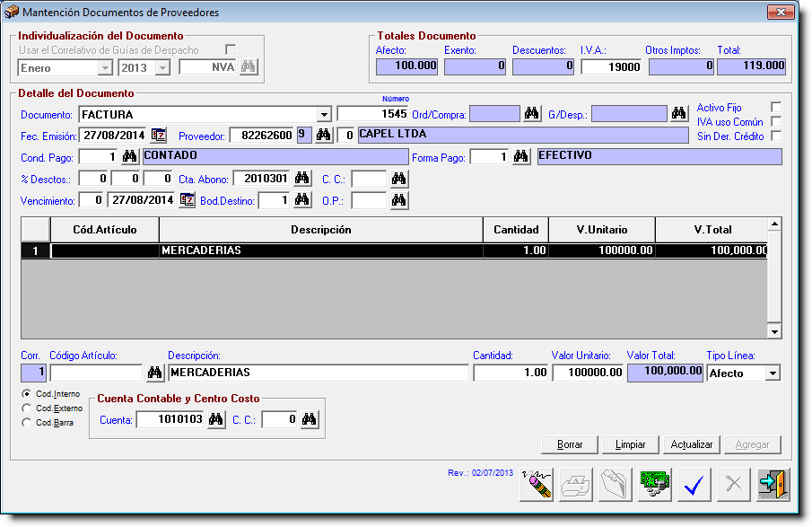Search C. C. beside Cta. Abono
Image resolution: width=812 pixels, height=527 pixels.
(x=398, y=179)
